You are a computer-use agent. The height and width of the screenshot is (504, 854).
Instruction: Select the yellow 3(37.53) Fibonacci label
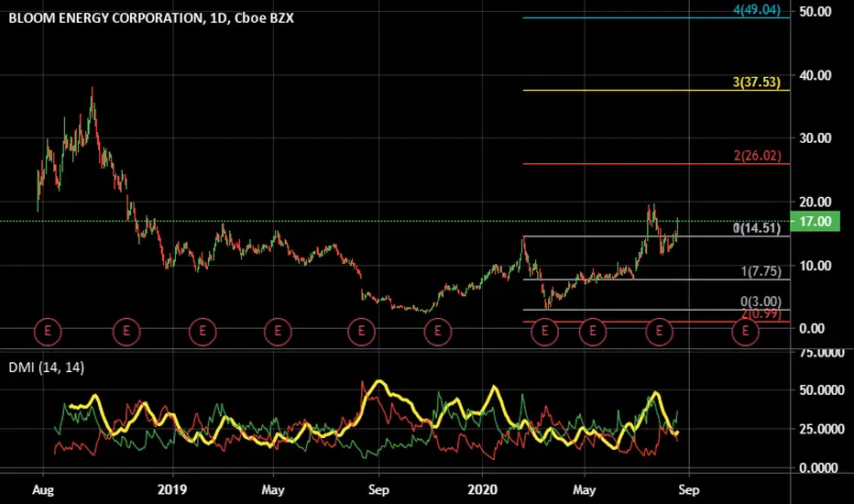[757, 82]
